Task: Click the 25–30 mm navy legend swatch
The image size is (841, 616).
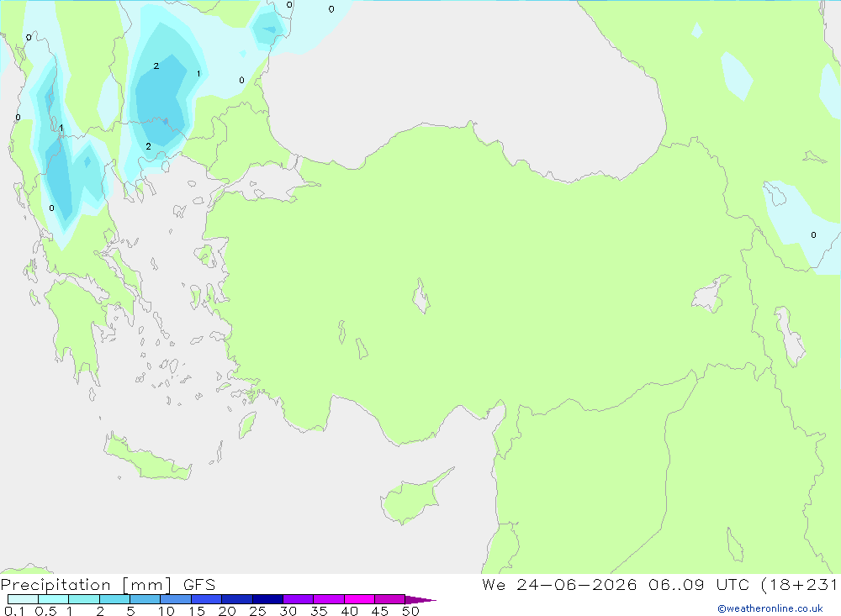Action: coord(267,599)
